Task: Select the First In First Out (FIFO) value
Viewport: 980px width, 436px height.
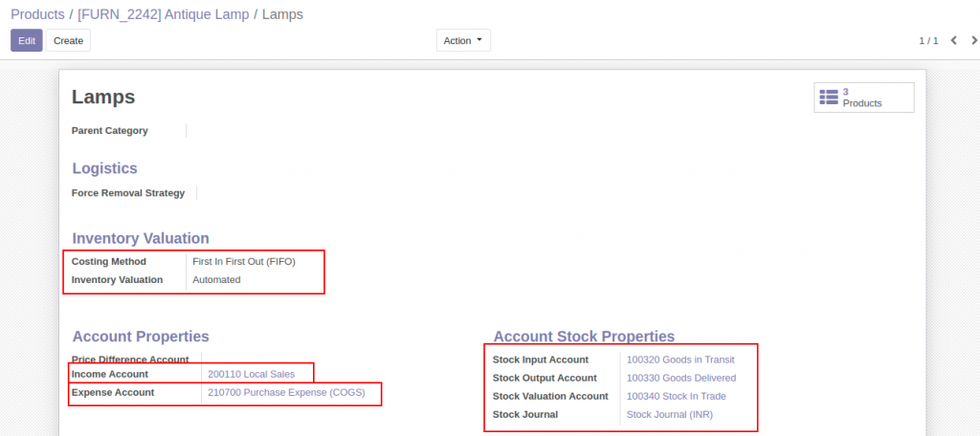Action: click(244, 262)
